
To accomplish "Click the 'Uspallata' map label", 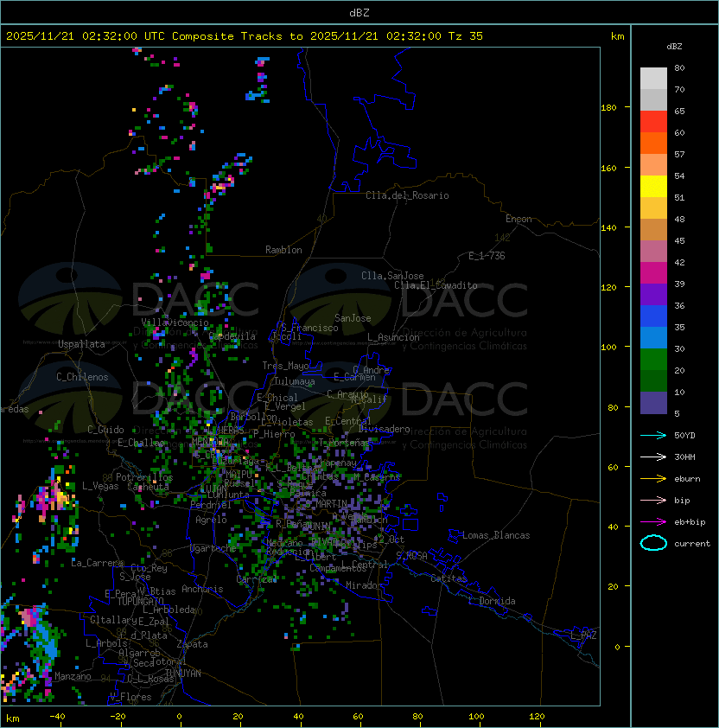I will (x=81, y=344).
